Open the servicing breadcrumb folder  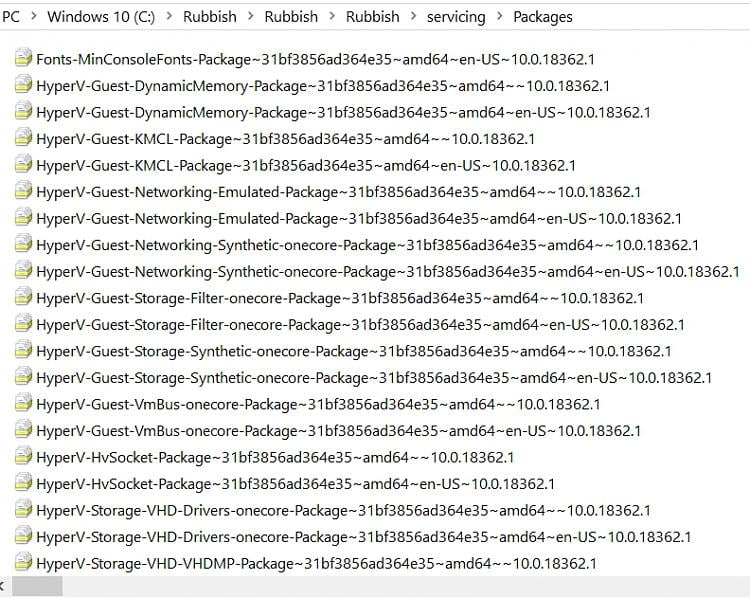(456, 16)
